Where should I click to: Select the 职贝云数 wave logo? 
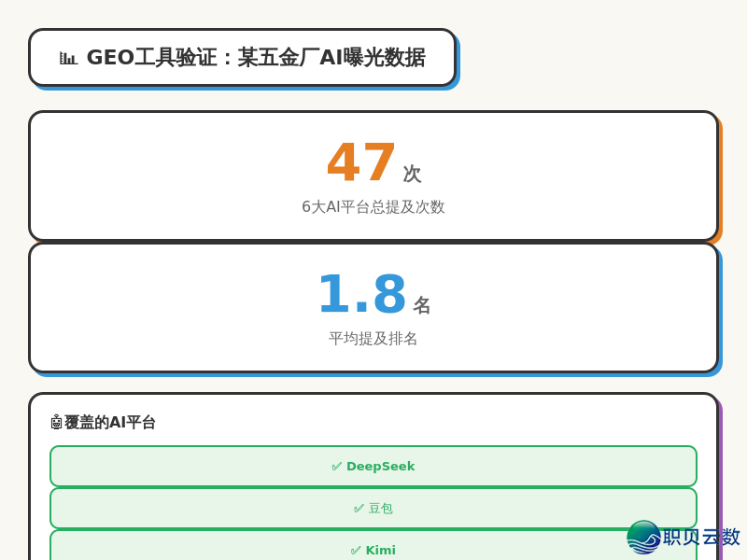(x=642, y=538)
